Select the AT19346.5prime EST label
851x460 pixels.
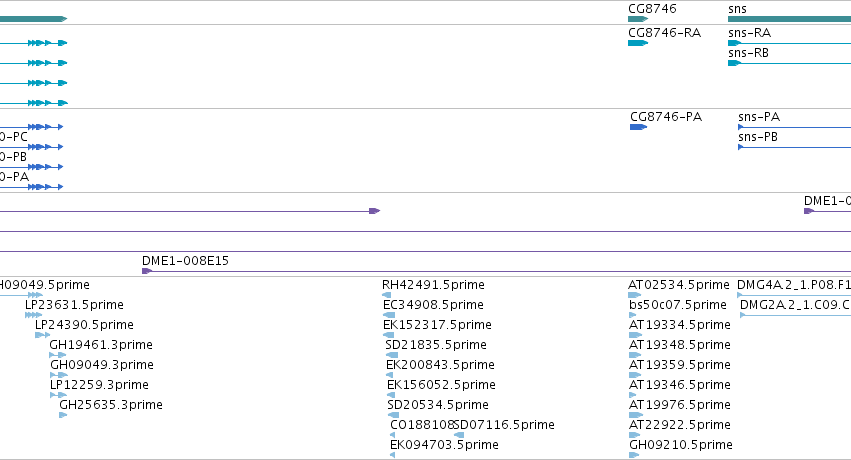point(680,385)
